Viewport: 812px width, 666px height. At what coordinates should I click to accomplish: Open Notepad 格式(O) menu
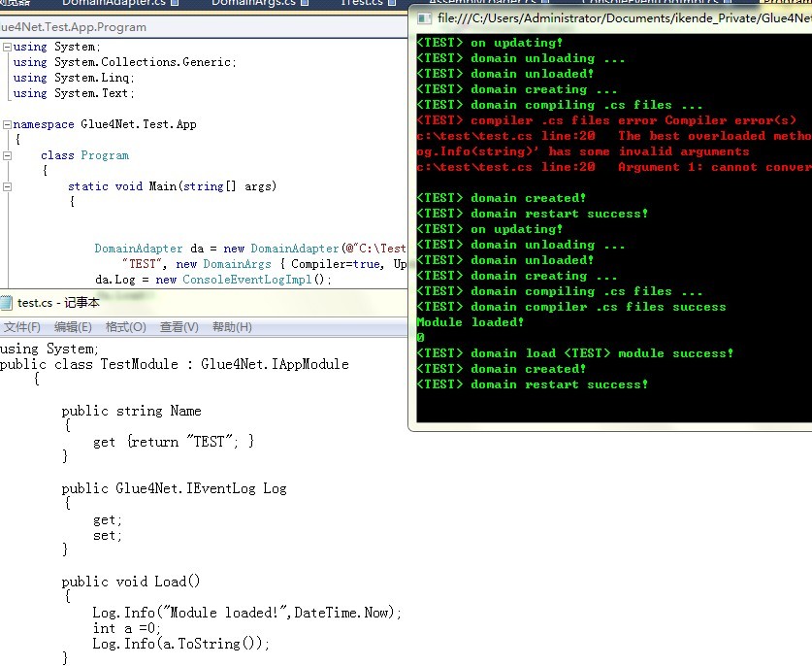coord(126,327)
